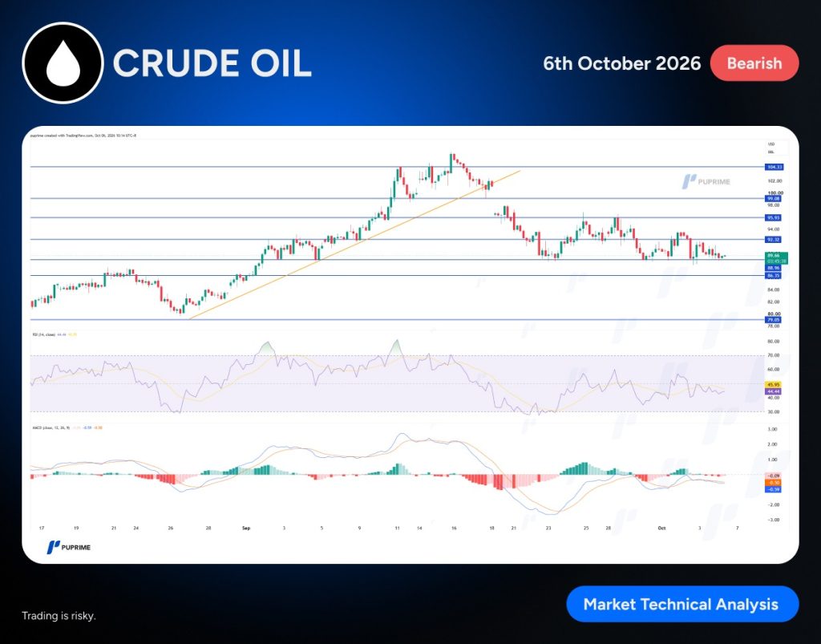Open the Market Technical Analysis button
The width and height of the screenshot is (821, 644).
click(682, 604)
